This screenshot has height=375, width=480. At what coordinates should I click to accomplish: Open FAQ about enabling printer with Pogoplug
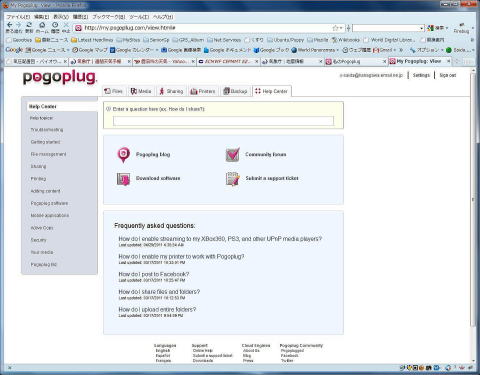pos(181,257)
